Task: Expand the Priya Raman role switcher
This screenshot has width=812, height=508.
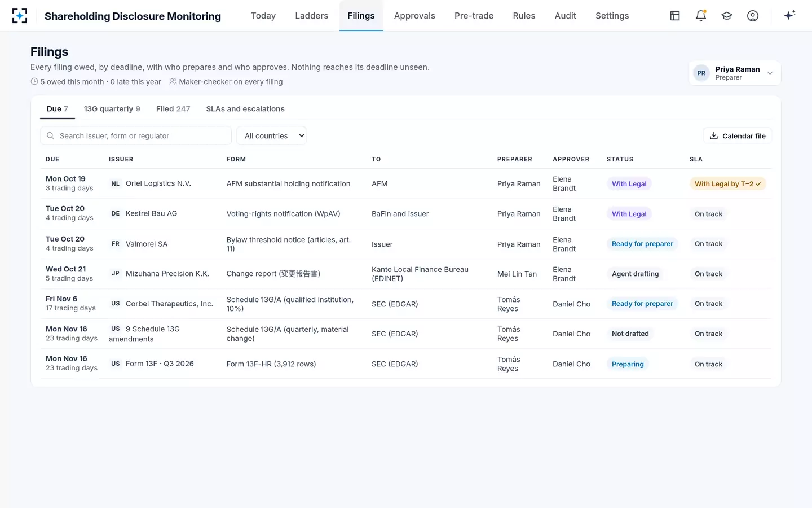Action: (x=735, y=73)
